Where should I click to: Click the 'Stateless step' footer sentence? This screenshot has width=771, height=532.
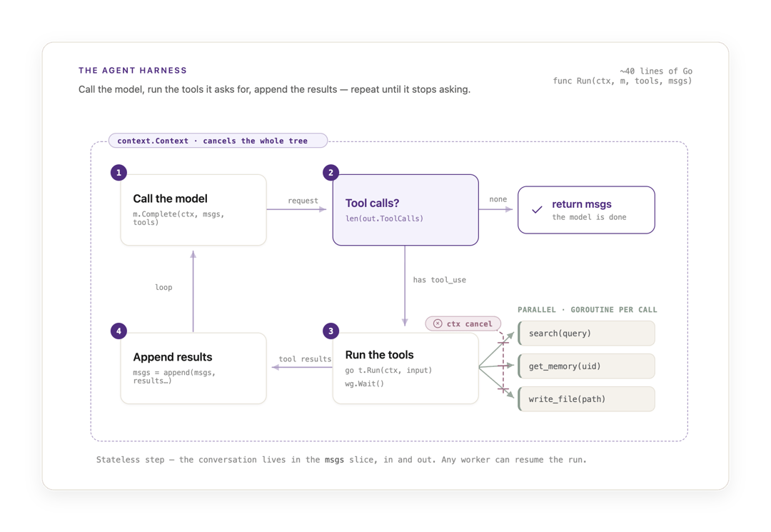pos(341,460)
